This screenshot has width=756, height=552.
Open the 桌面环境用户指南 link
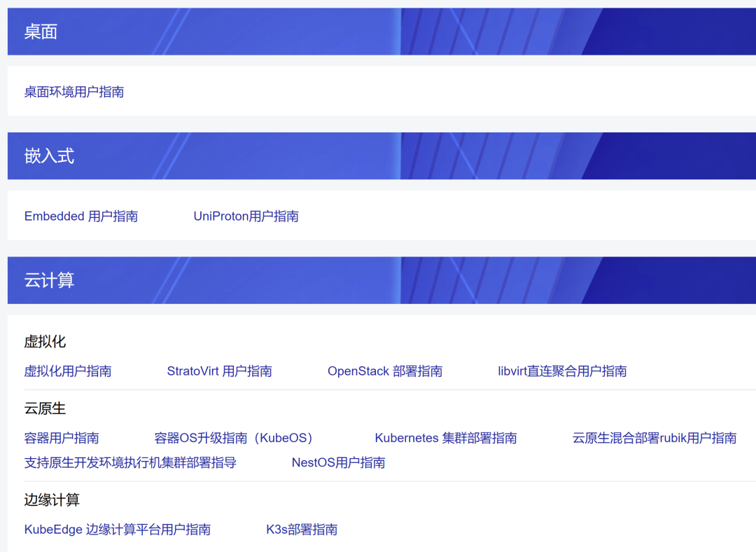click(72, 92)
